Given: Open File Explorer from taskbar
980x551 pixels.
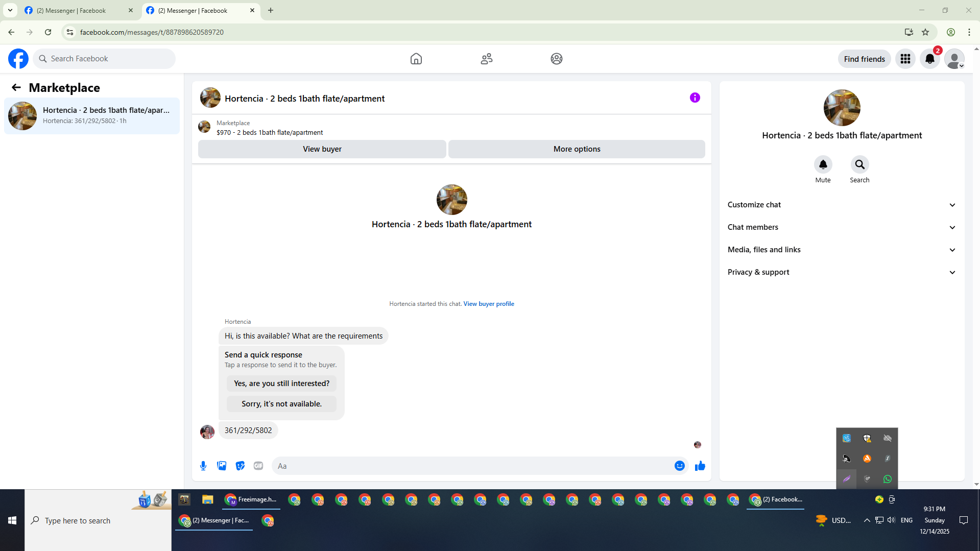Looking at the screenshot, I should (x=207, y=499).
